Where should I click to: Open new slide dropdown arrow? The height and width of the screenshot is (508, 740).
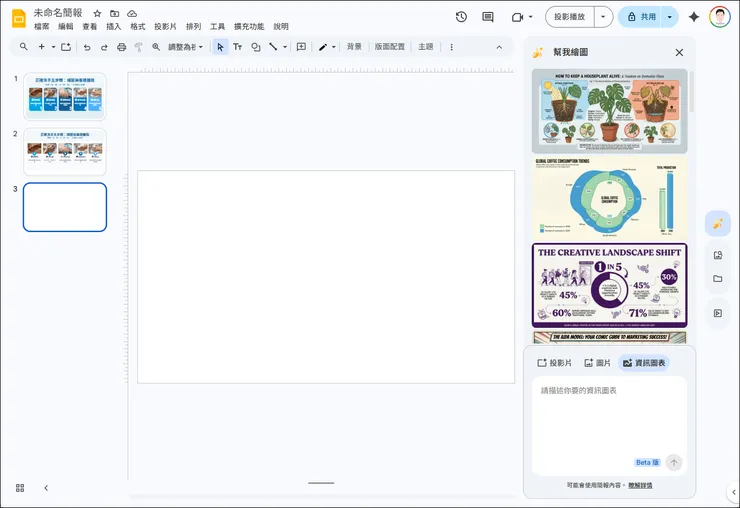point(53,47)
